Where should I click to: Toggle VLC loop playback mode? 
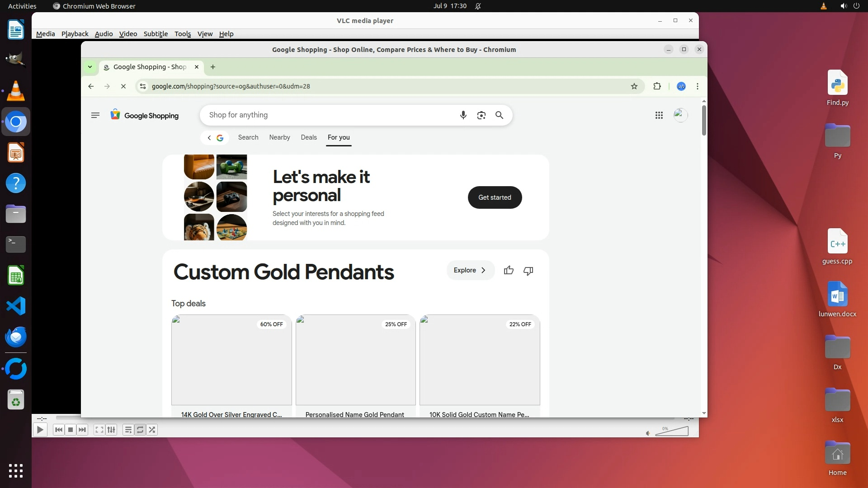140,430
